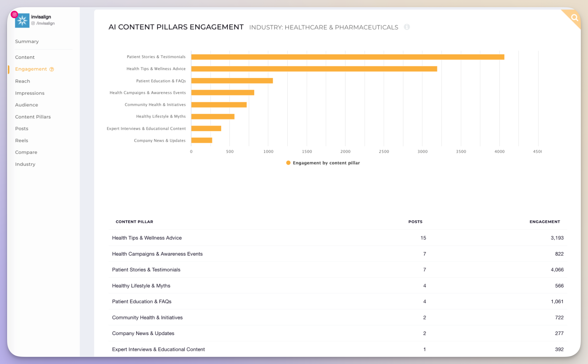Screen dimensions: 588x364
Task: Toggle visibility for Impressions section
Action: click(x=29, y=93)
